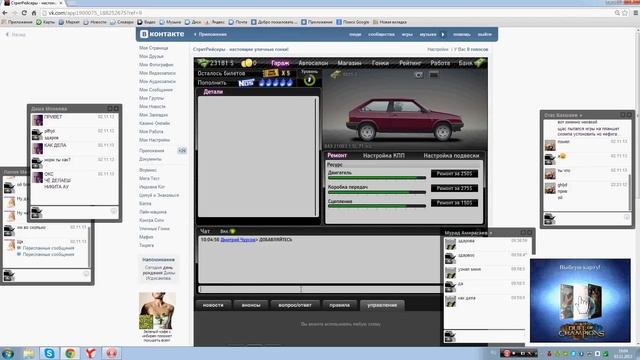Open Мои Друзья in VK sidebar
The image size is (640, 360).
(151, 56)
